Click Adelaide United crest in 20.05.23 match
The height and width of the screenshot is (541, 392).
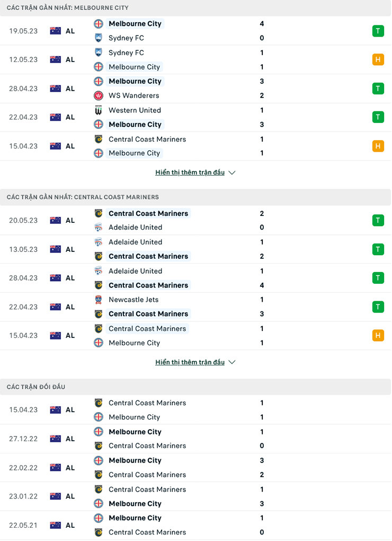point(98,228)
